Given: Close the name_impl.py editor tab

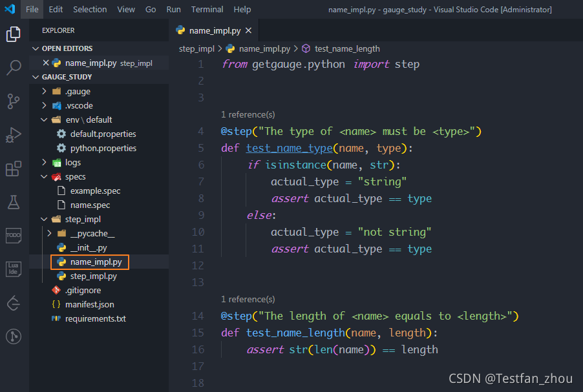Looking at the screenshot, I should tap(248, 30).
